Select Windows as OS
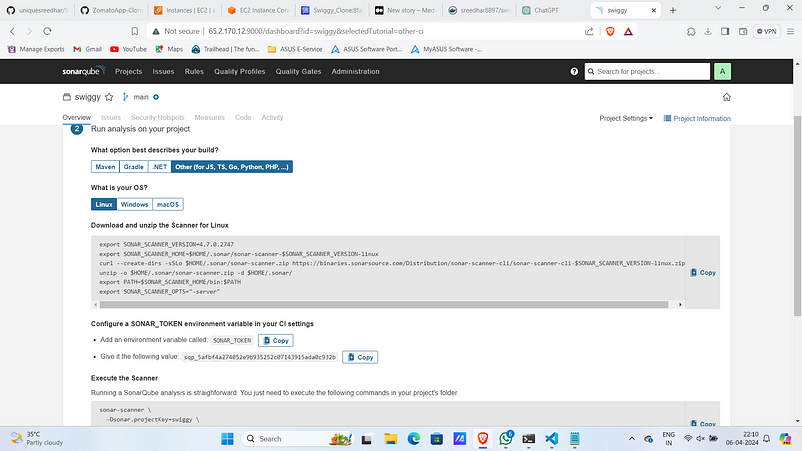 coord(135,205)
